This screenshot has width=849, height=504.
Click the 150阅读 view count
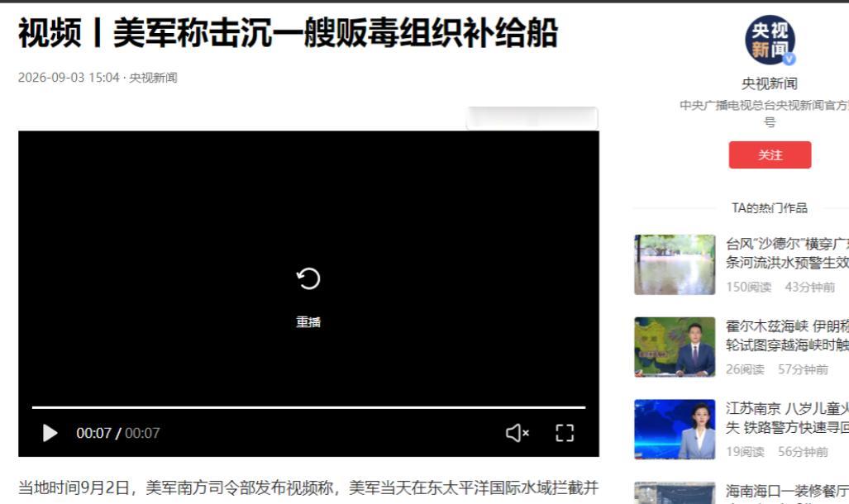749,287
